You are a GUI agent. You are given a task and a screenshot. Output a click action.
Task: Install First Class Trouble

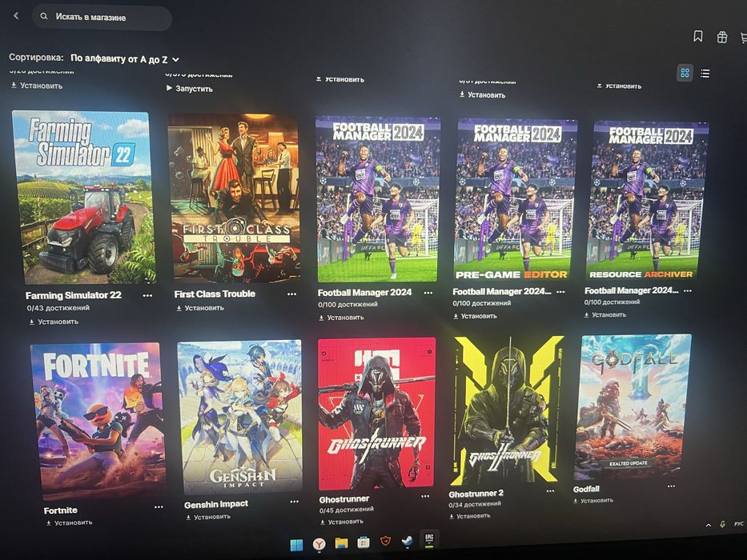click(x=199, y=308)
